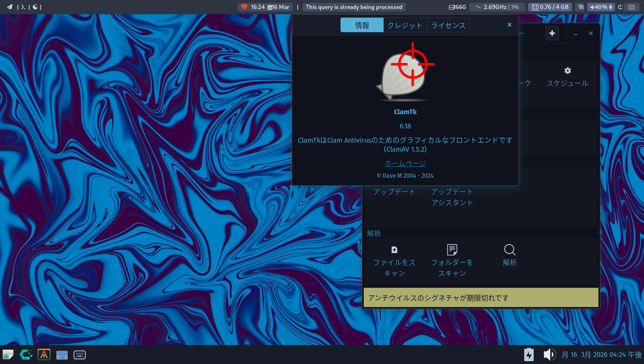The height and width of the screenshot is (364, 644).
Task: Click the expired signatures warning banner
Action: (x=481, y=297)
